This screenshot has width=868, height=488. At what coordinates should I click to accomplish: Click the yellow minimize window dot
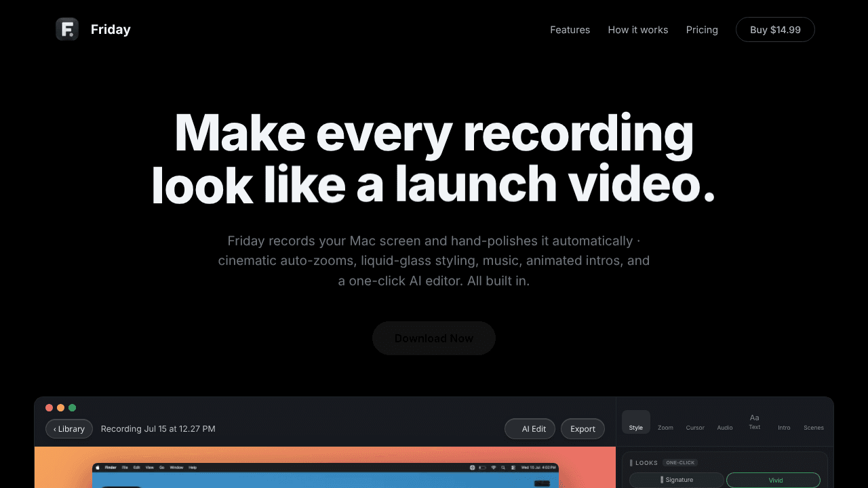click(x=60, y=407)
